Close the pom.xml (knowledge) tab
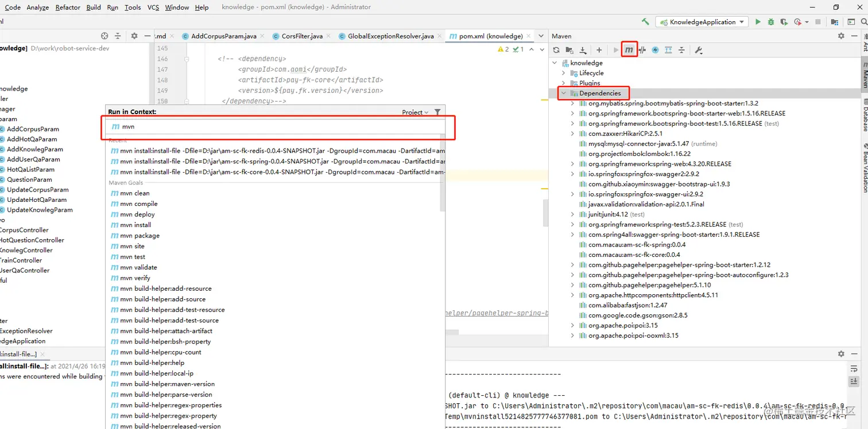The width and height of the screenshot is (868, 429). click(x=530, y=36)
